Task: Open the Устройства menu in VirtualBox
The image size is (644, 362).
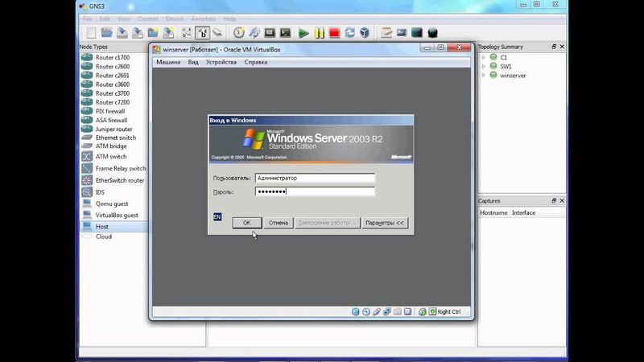Action: point(221,63)
